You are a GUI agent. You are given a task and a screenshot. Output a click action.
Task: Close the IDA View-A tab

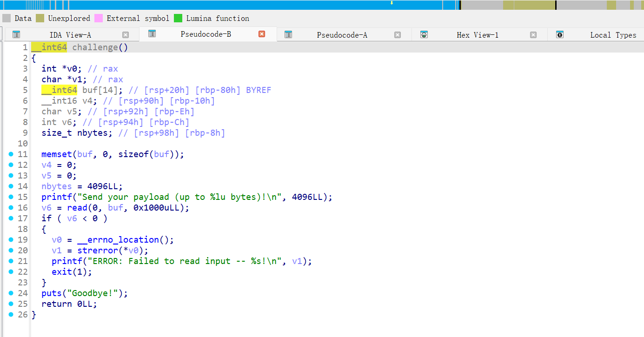click(126, 35)
